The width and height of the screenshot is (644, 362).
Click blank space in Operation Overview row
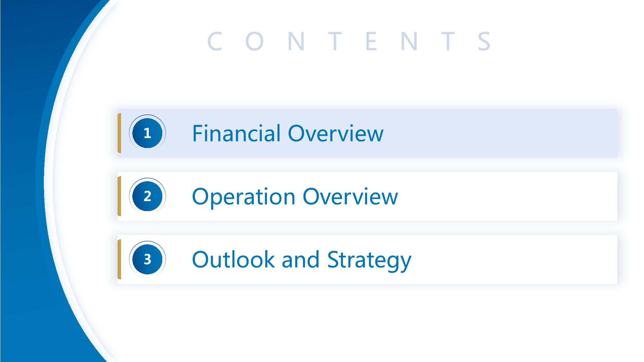507,196
